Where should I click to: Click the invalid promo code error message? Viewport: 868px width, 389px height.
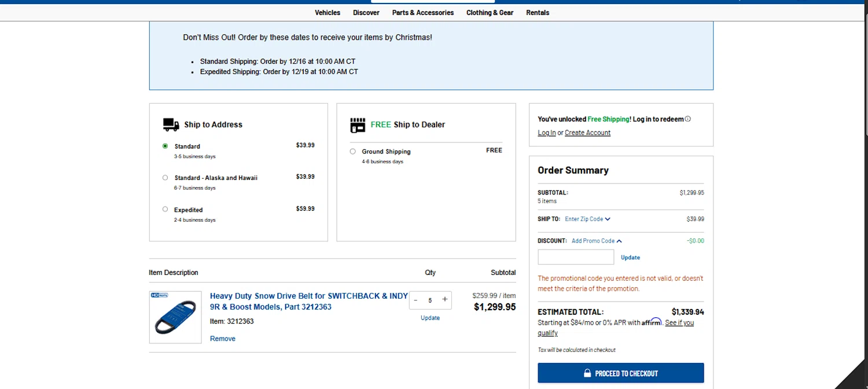(620, 284)
